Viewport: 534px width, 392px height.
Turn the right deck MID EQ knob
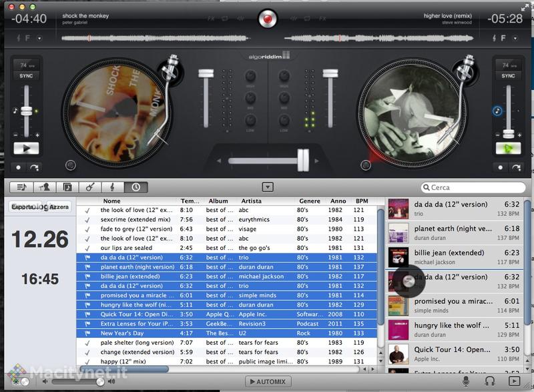tap(284, 98)
